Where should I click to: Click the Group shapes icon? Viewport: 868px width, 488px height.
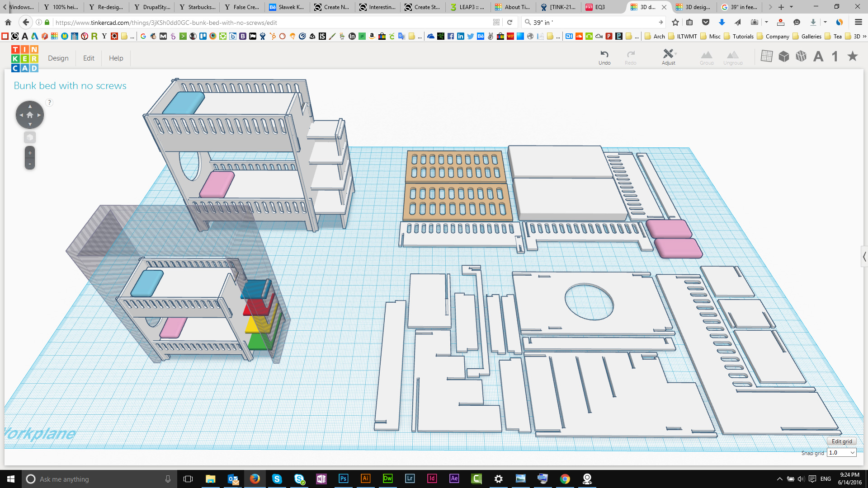[x=707, y=57]
